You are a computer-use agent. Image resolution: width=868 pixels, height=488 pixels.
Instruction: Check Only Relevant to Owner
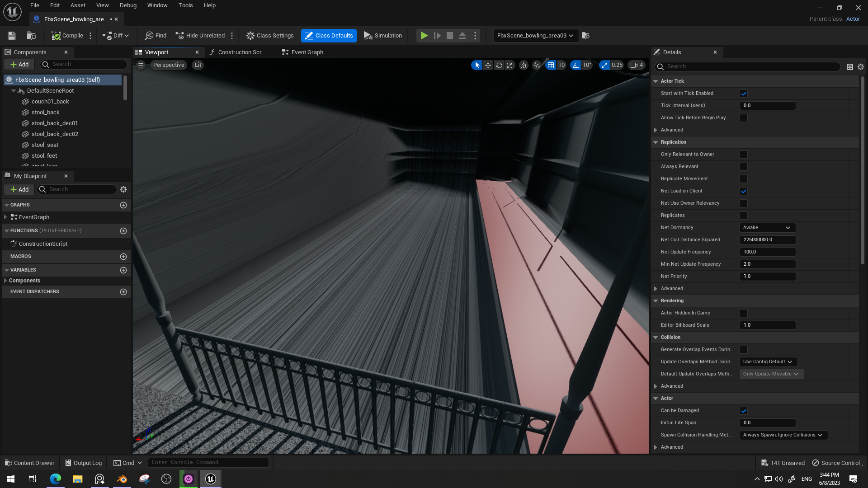(744, 155)
